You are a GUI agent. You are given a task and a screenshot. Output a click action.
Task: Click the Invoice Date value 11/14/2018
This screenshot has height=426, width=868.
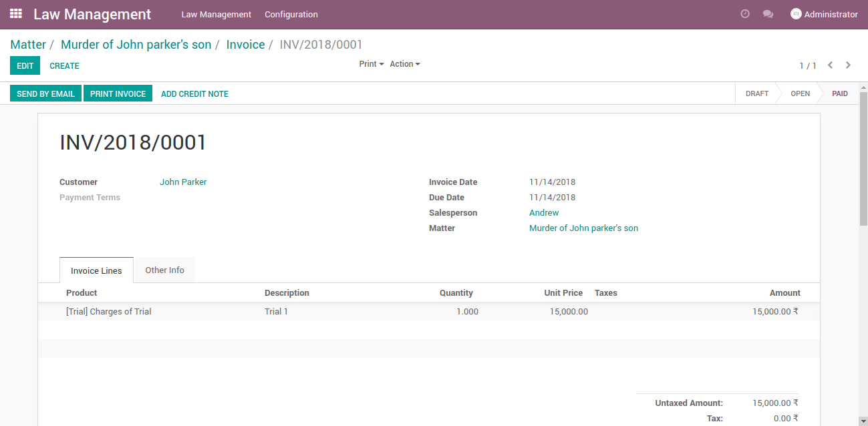point(552,182)
